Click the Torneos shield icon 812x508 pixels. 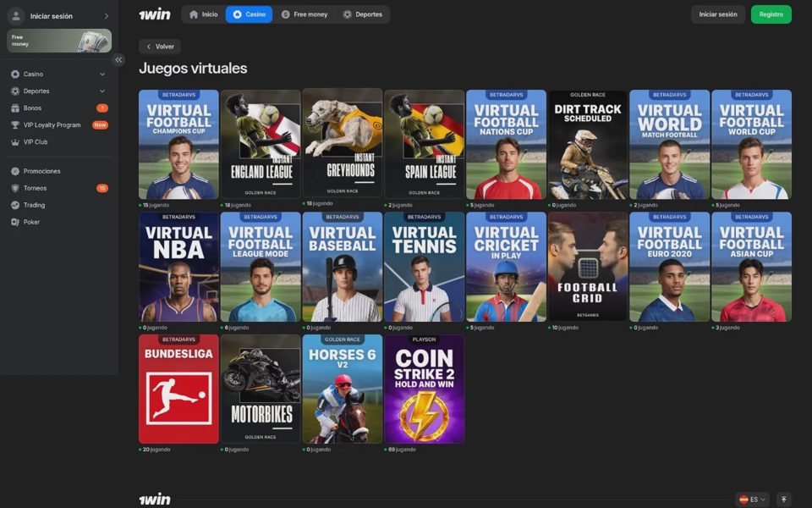click(15, 188)
